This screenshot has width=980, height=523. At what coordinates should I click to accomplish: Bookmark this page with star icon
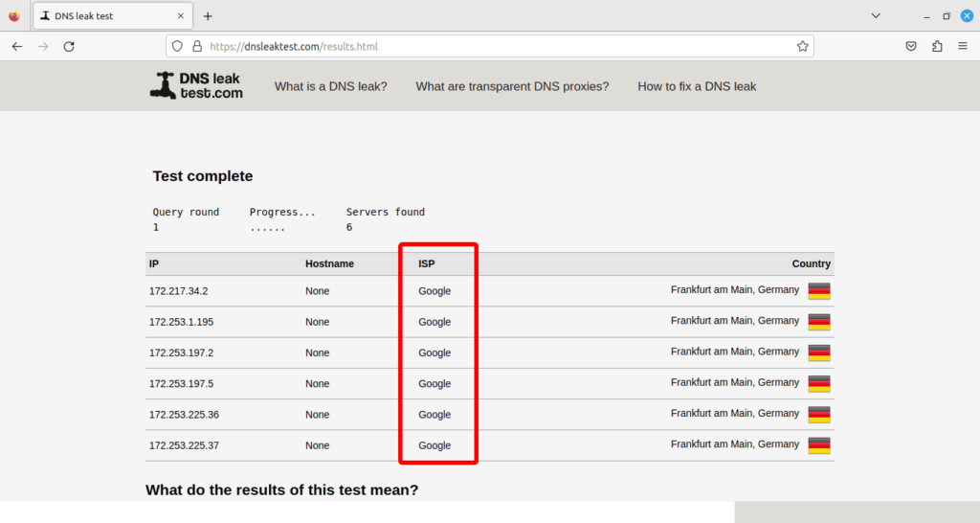803,46
